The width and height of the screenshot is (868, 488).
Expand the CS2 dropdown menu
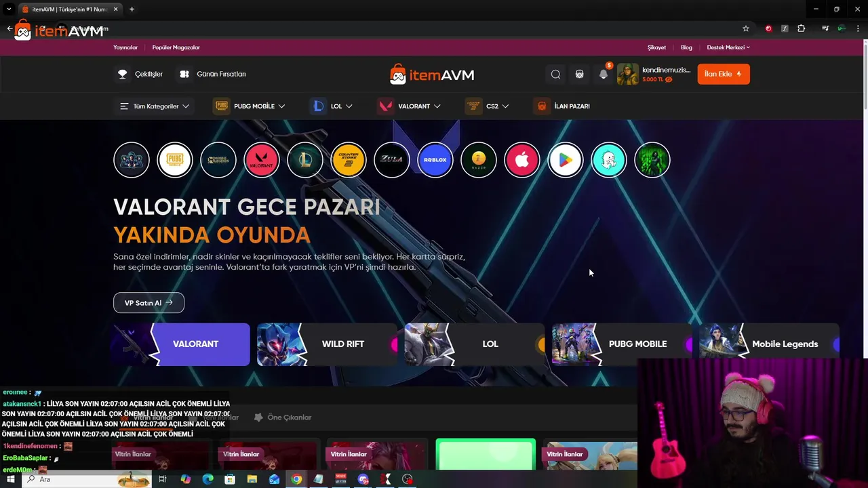click(x=487, y=106)
